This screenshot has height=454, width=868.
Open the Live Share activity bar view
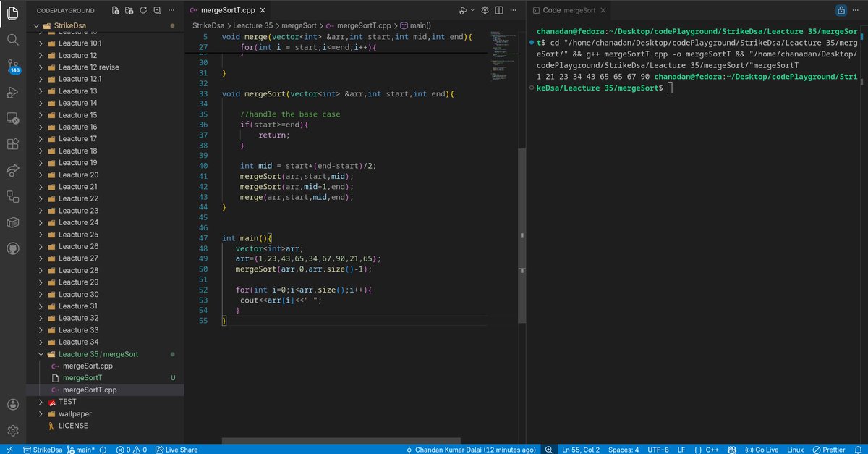12,170
